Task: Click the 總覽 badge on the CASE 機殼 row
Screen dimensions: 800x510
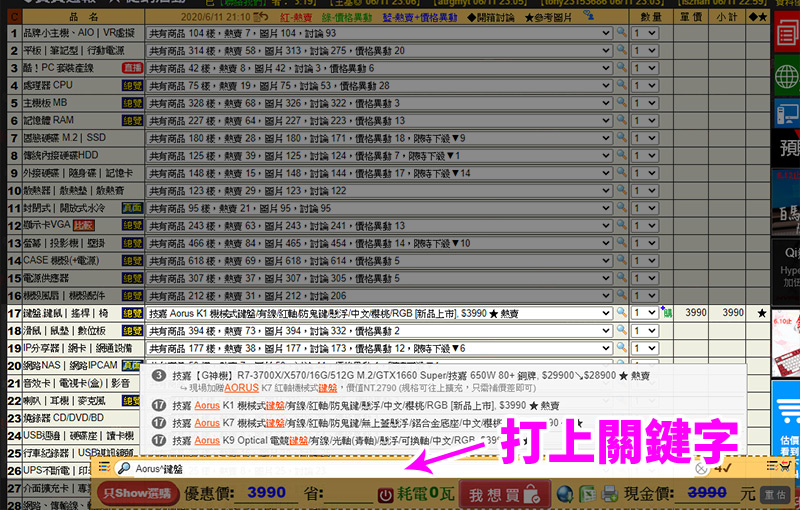Action: tap(132, 261)
